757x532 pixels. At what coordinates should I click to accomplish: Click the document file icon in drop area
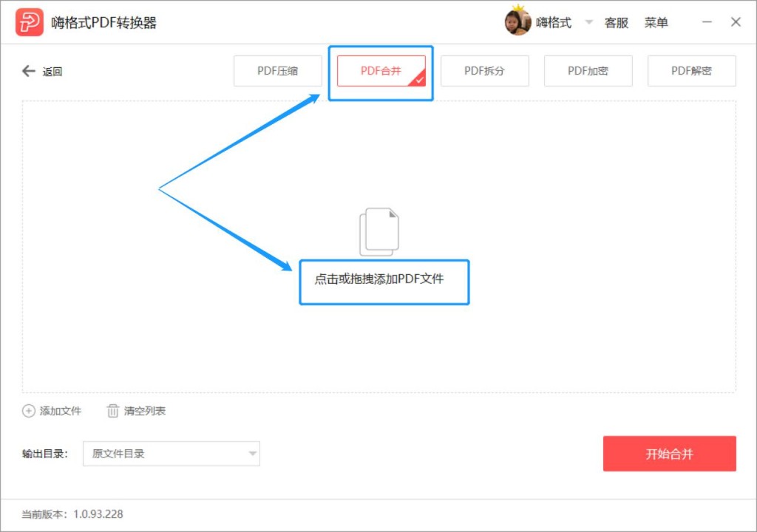tap(379, 232)
